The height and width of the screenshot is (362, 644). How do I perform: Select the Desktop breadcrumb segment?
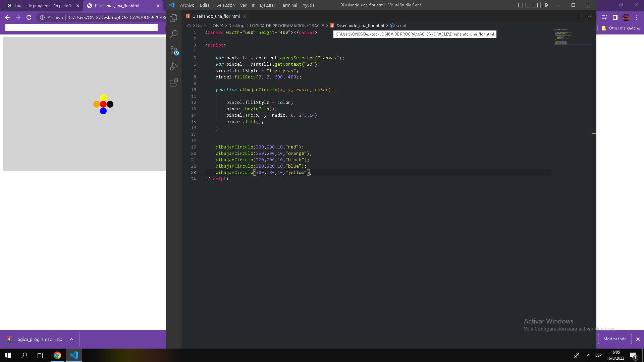pyautogui.click(x=236, y=26)
